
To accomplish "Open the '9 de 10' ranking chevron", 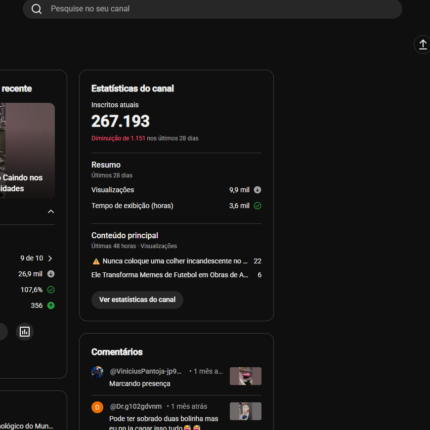I will 50,258.
